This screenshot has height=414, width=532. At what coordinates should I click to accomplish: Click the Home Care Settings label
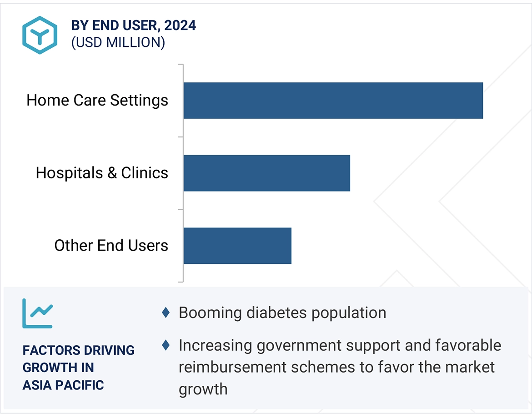(x=97, y=101)
